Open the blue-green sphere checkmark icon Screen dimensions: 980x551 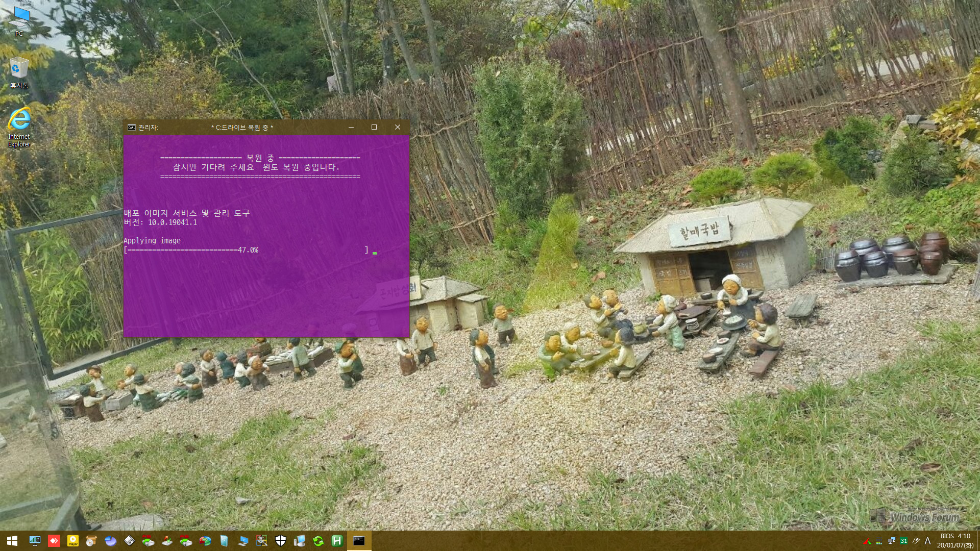pos(205,541)
